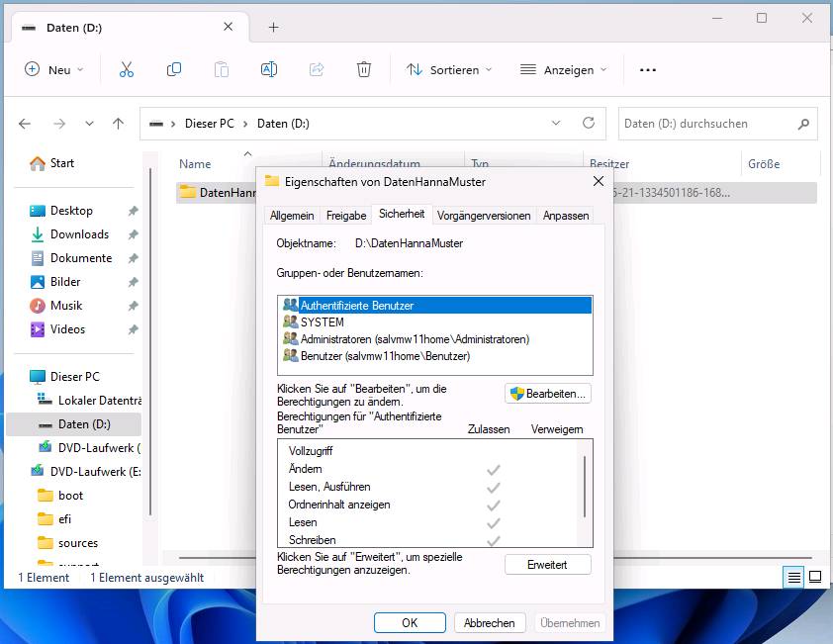Click the Delete (trash) icon
Viewport: 833px width, 644px height.
363,69
